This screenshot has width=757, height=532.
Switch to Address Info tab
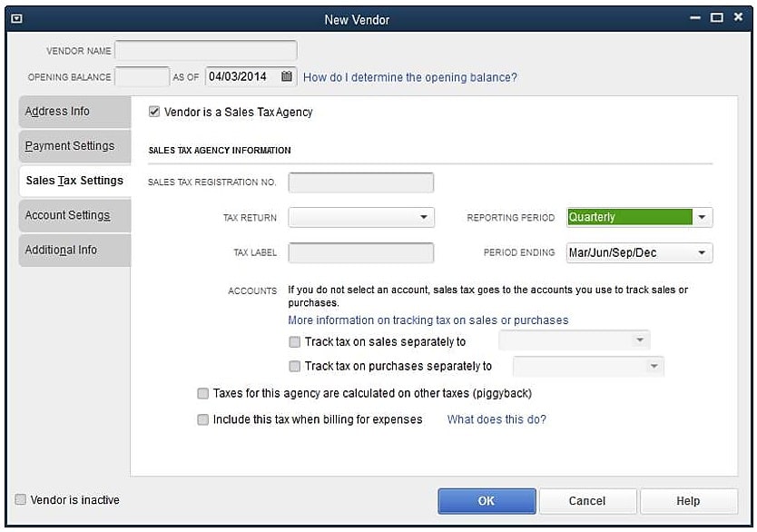(x=74, y=112)
